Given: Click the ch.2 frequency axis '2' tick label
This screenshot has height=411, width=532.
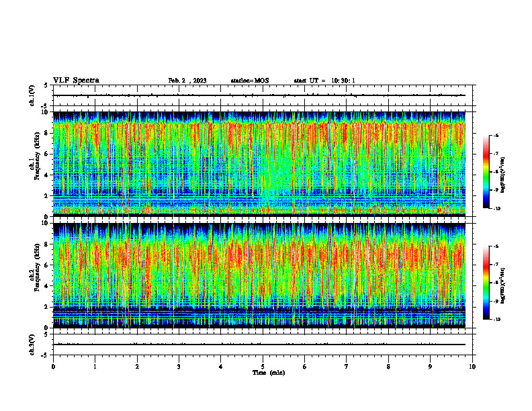Looking at the screenshot, I should pyautogui.click(x=46, y=307).
